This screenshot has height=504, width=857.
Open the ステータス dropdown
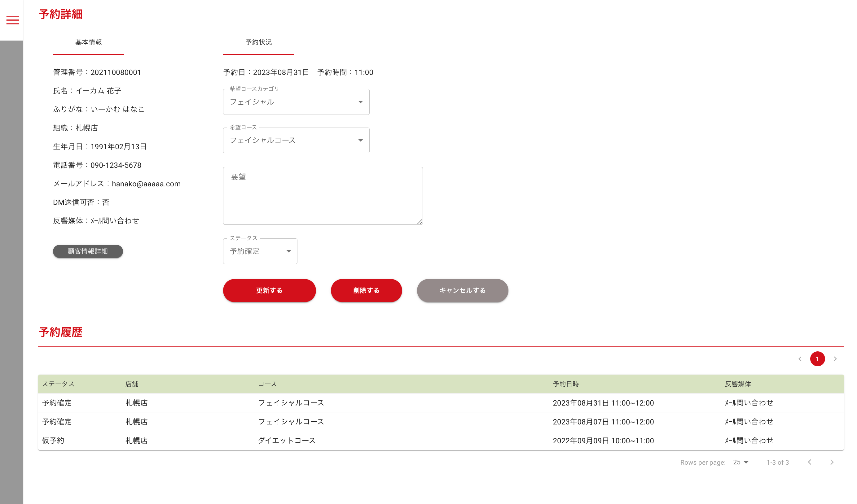(x=260, y=251)
